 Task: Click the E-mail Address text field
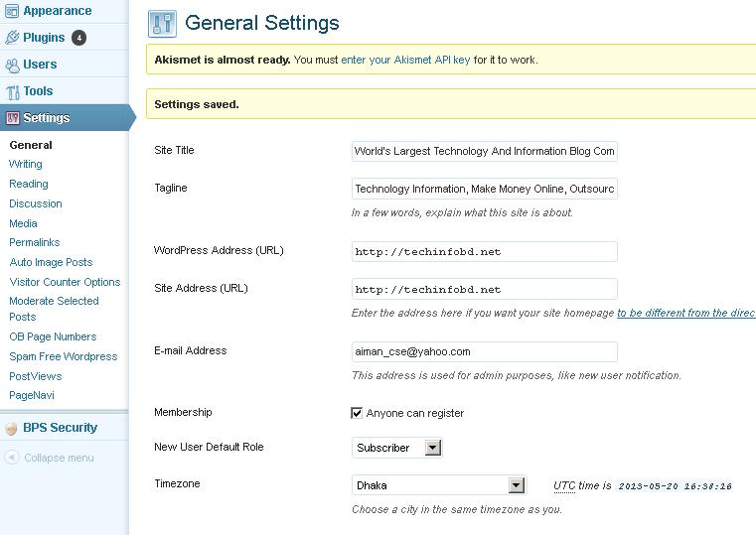point(484,351)
